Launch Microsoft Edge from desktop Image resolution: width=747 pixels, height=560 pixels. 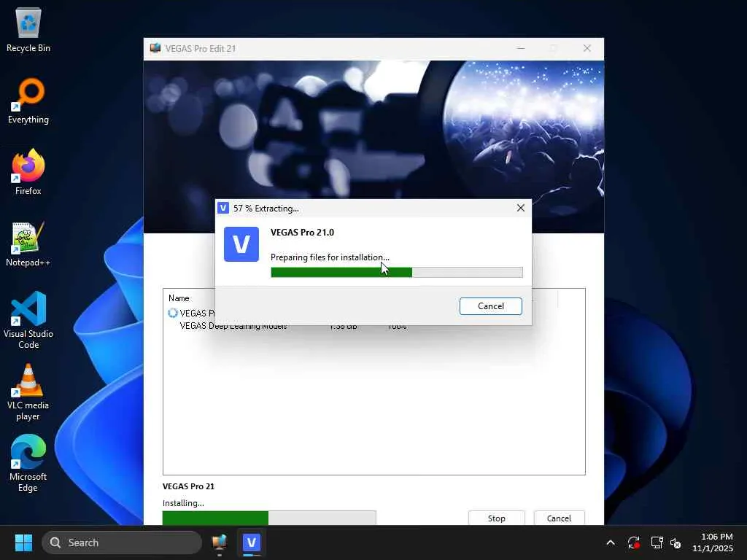28,463
